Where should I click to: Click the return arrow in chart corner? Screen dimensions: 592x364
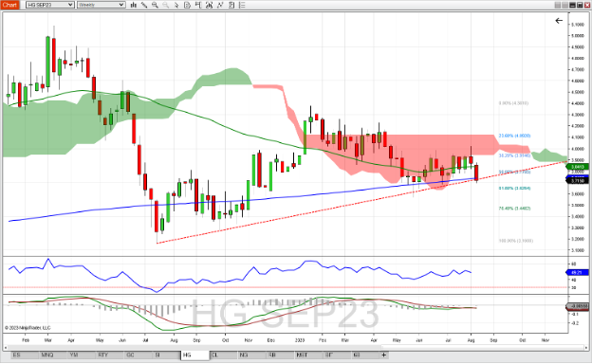(x=559, y=21)
